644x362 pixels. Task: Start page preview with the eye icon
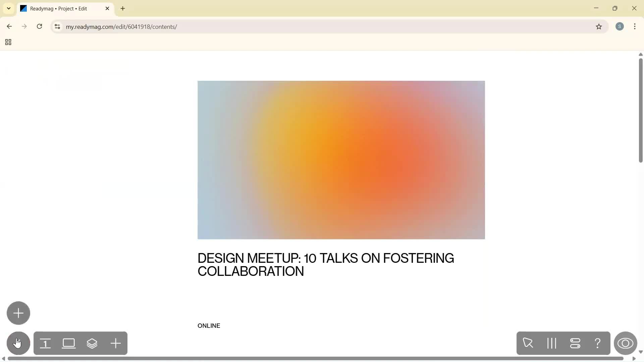tap(626, 343)
